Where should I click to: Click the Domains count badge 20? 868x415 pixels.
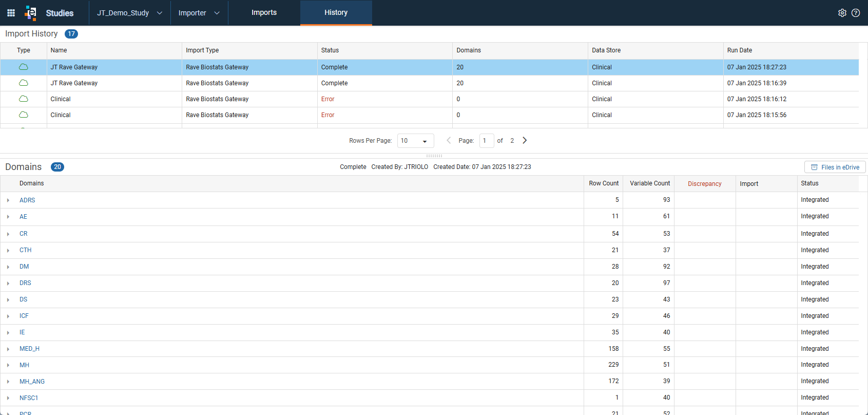pos(57,167)
